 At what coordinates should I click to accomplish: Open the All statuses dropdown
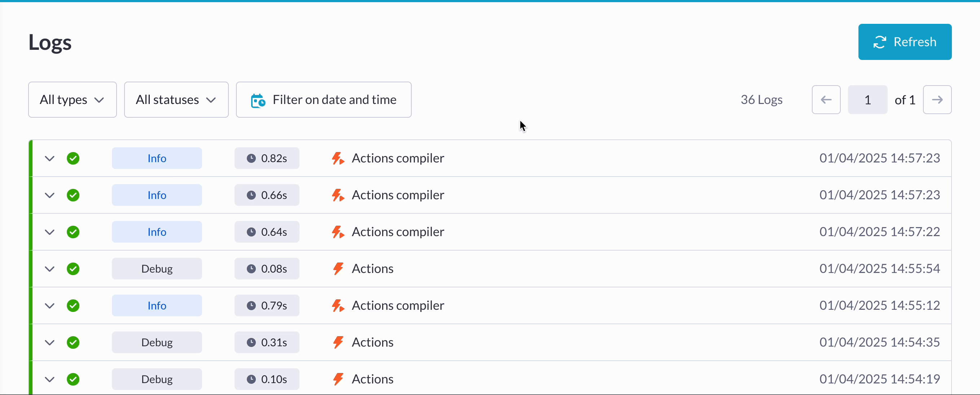tap(176, 100)
